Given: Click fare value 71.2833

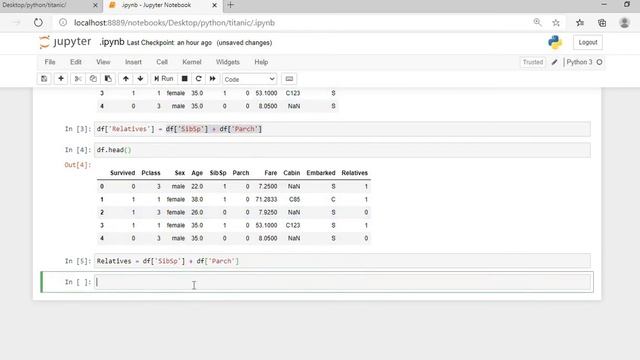Looking at the screenshot, I should (267, 200).
